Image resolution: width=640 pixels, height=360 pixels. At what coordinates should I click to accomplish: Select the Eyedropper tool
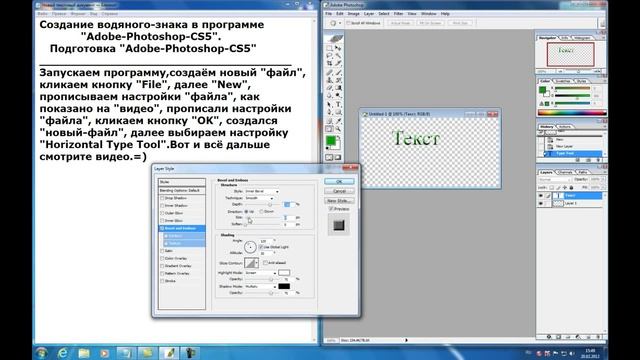click(338, 121)
